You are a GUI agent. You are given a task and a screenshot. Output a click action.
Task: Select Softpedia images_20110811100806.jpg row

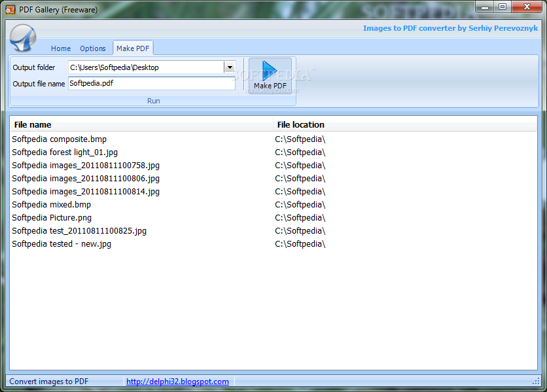click(273, 179)
